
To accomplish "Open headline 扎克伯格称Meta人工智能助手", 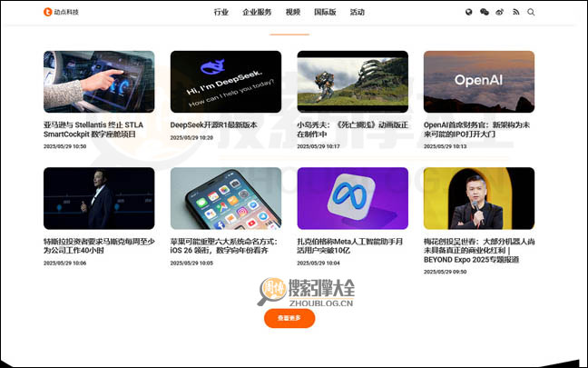I will click(x=350, y=246).
